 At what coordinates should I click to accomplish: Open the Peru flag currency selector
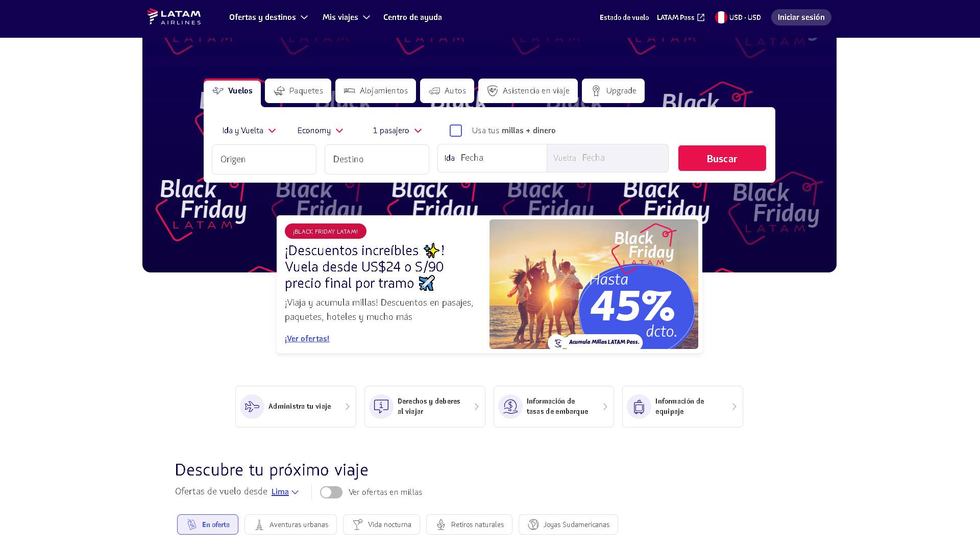coord(738,17)
